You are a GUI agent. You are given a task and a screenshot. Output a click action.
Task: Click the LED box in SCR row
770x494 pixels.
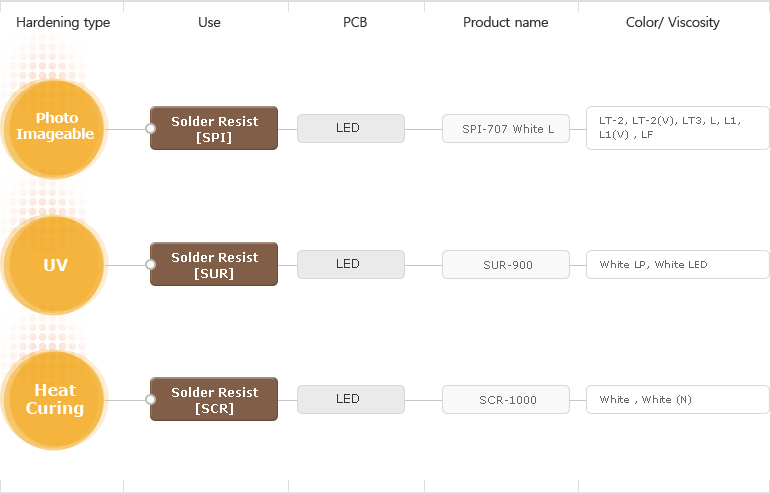[351, 400]
